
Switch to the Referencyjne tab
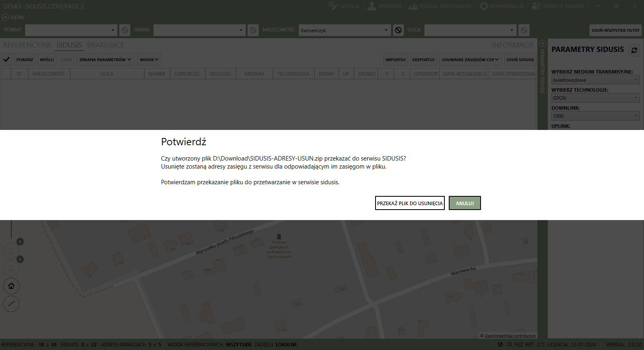point(27,45)
